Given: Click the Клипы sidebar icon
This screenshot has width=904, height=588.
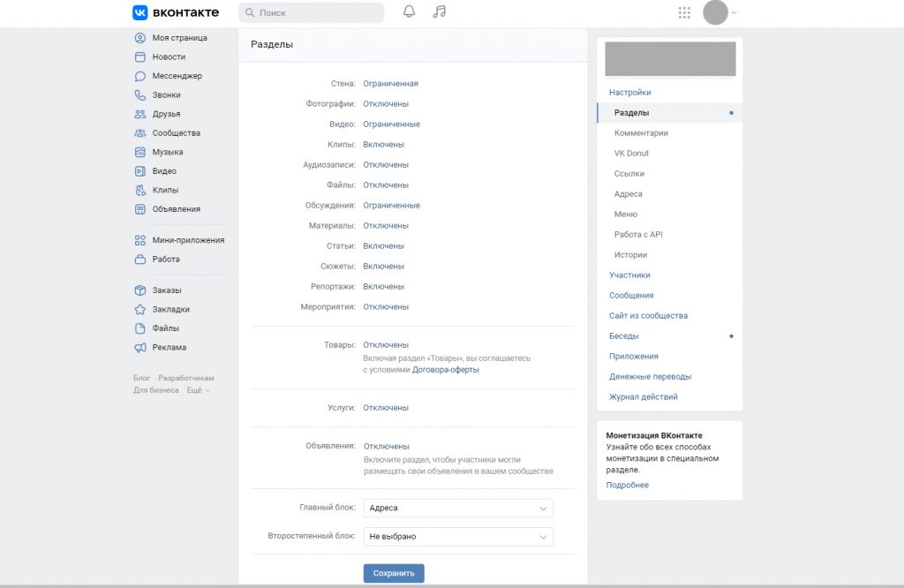Looking at the screenshot, I should click(x=140, y=190).
